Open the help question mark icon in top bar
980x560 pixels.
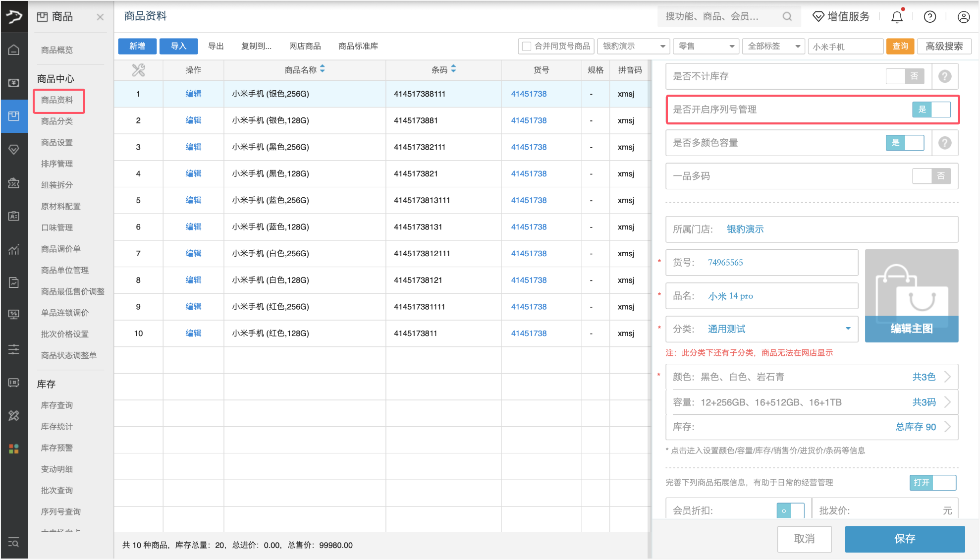930,17
